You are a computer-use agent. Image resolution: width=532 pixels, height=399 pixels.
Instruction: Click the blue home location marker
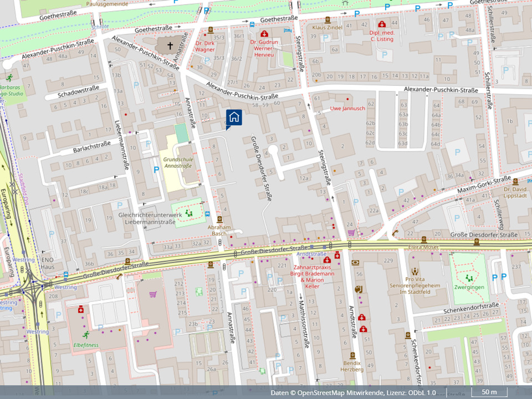(x=234, y=117)
